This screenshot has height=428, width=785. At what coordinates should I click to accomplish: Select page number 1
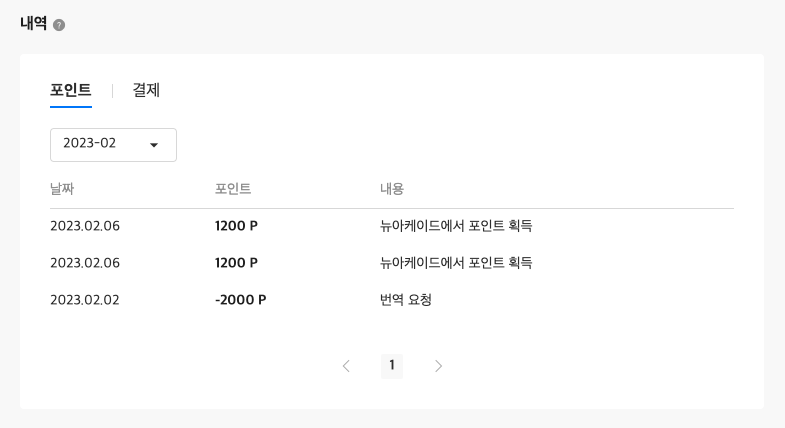pyautogui.click(x=392, y=366)
